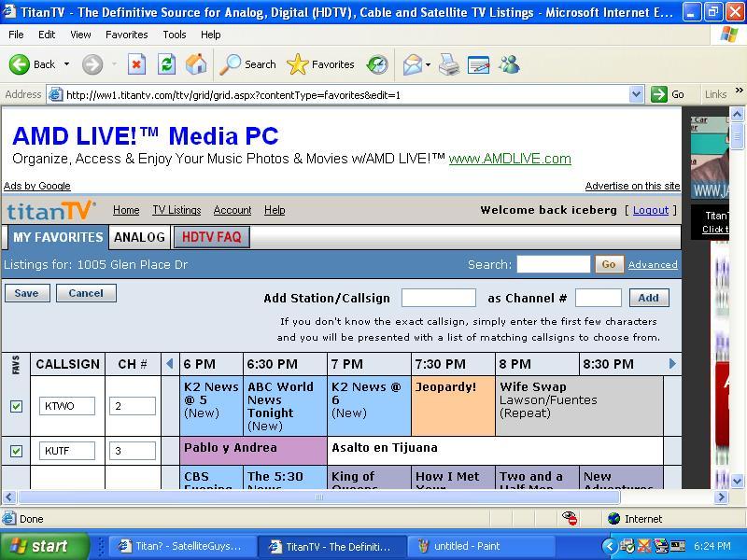Click the titanTV logo
Viewport: 747px width, 560px height.
(51, 211)
